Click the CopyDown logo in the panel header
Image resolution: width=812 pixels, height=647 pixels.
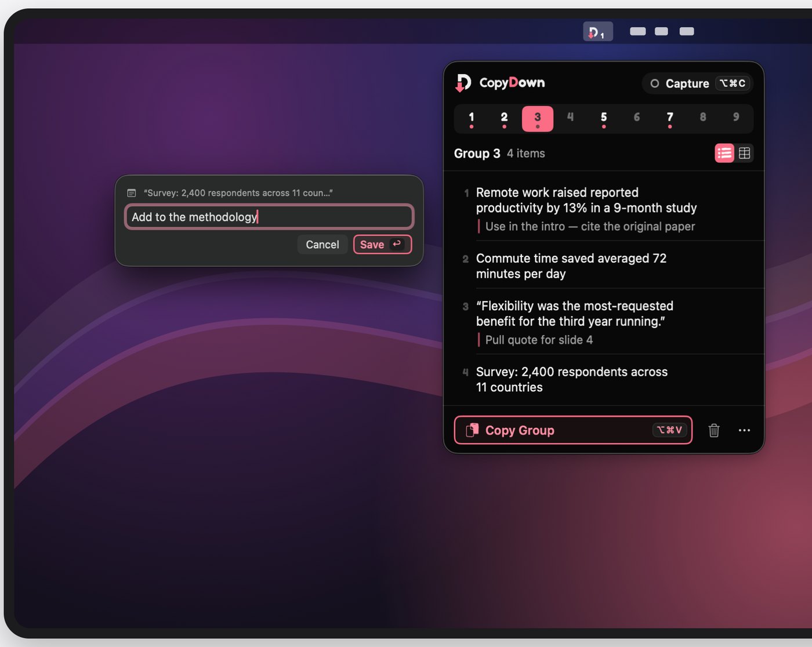pyautogui.click(x=463, y=83)
